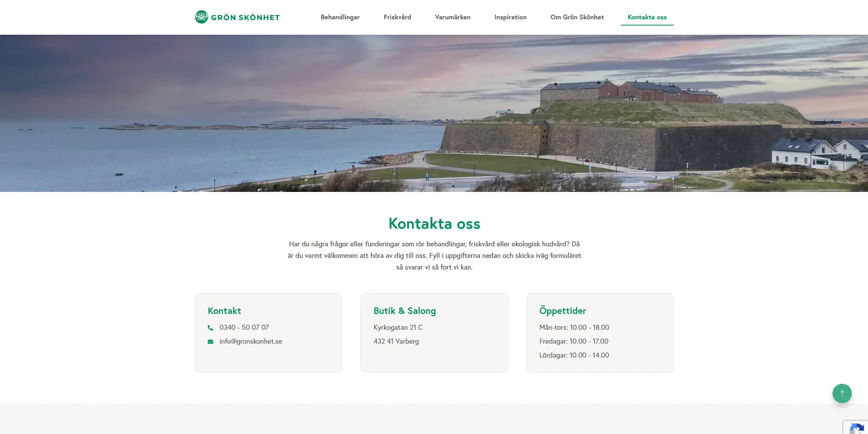
Task: Click the GRÖN SKÖNHET wordmark text
Action: point(245,17)
